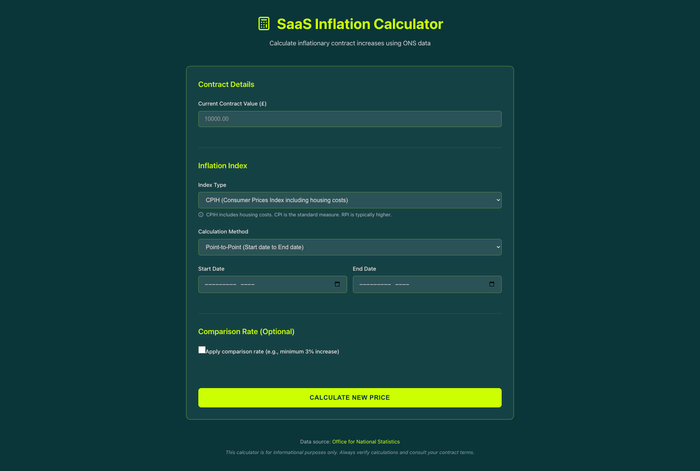The height and width of the screenshot is (471, 700).
Task: Expand the Calculation Method dropdown
Action: click(349, 247)
